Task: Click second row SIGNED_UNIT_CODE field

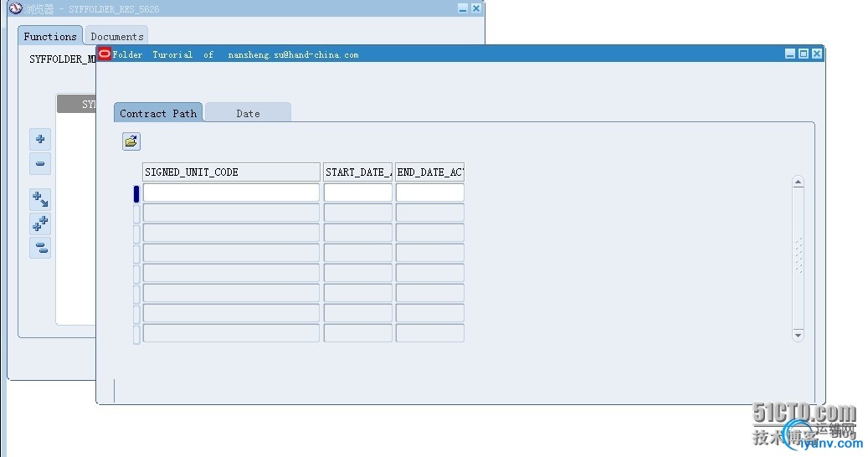Action: (231, 213)
